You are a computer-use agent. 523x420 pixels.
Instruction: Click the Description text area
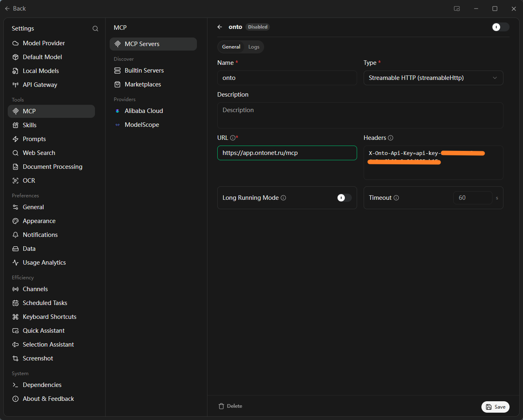coord(360,115)
